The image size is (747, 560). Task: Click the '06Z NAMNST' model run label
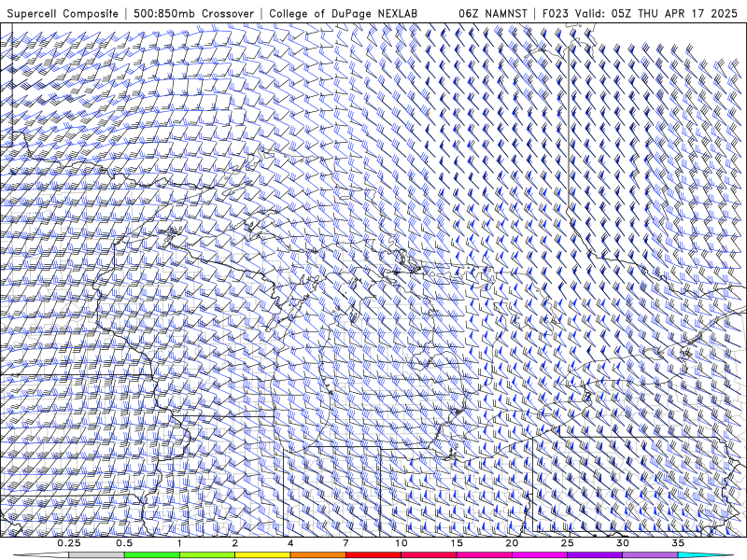click(493, 14)
